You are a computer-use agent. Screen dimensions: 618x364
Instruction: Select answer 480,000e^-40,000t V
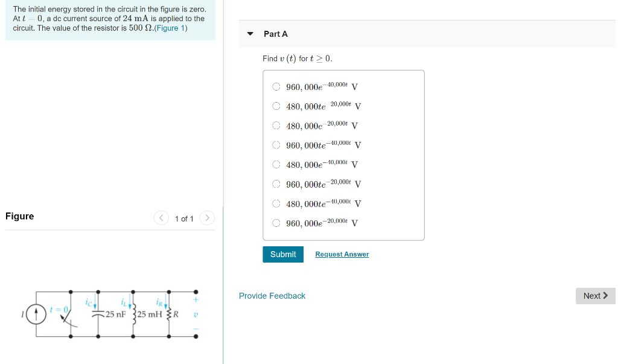coord(276,164)
